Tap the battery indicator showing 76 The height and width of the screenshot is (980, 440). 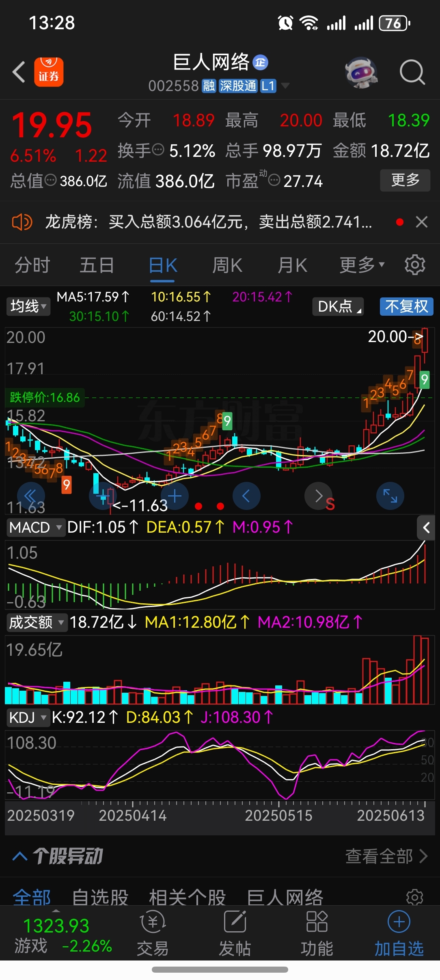point(395,23)
